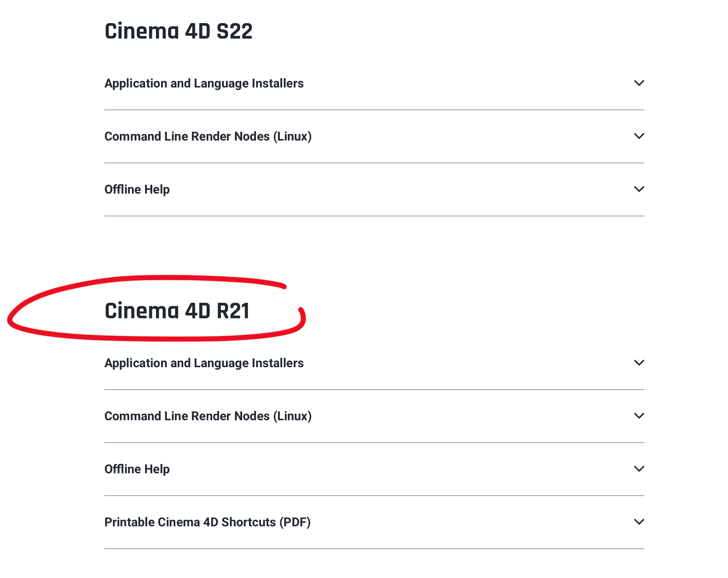Click chevron beside S22 Command Line Render Nodes
The width and height of the screenshot is (728, 578).
point(639,136)
